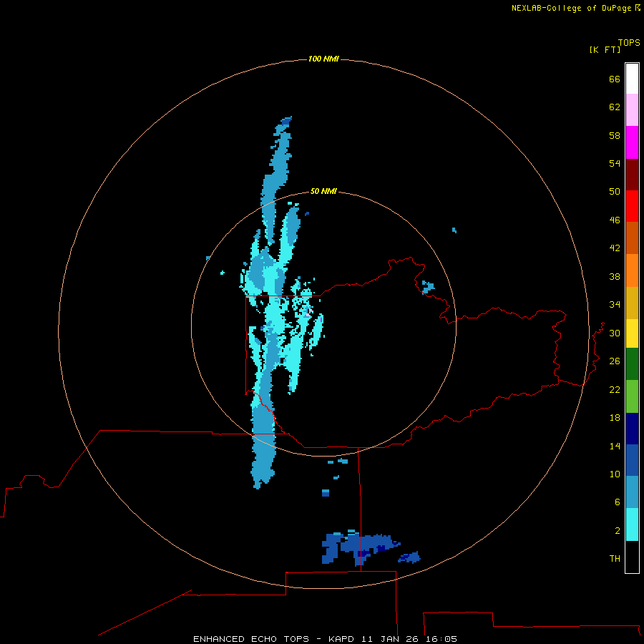
Task: Click the "6" legend value
Action: [x=618, y=502]
